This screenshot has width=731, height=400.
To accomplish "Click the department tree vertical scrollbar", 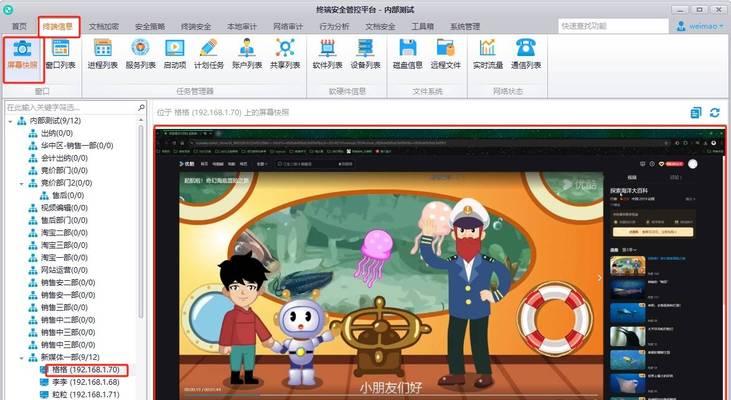I will [x=141, y=221].
